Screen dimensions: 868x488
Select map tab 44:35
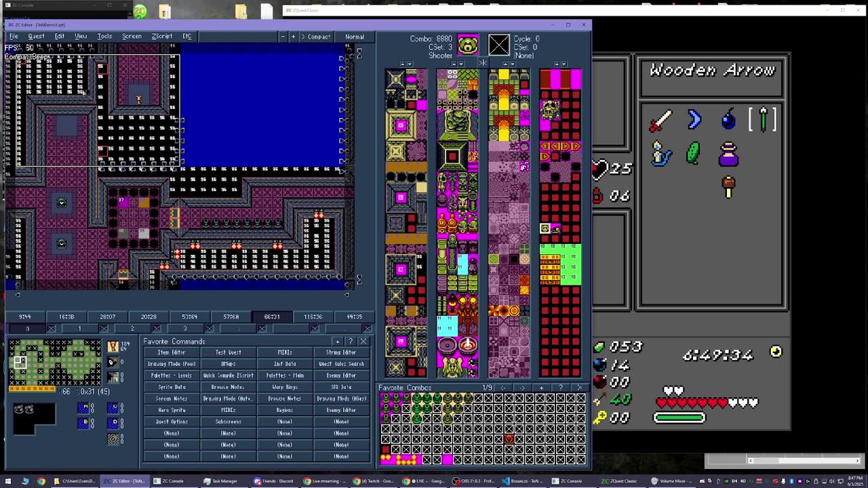click(x=354, y=317)
